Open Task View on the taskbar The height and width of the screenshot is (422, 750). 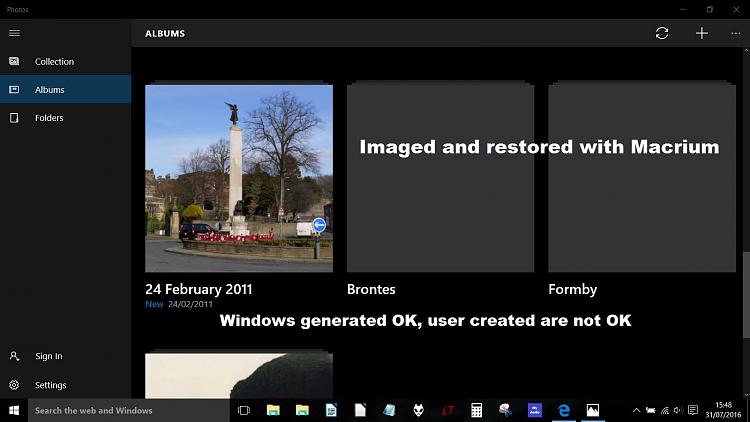coord(244,411)
